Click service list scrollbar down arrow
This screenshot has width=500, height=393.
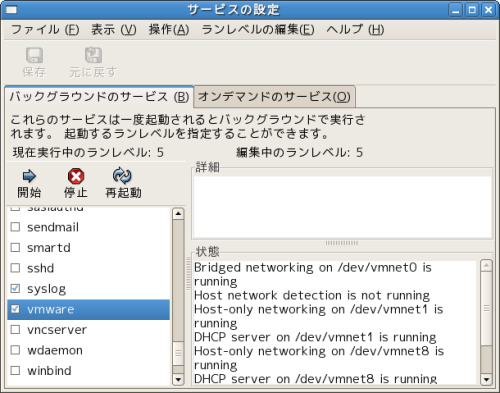coord(178,379)
